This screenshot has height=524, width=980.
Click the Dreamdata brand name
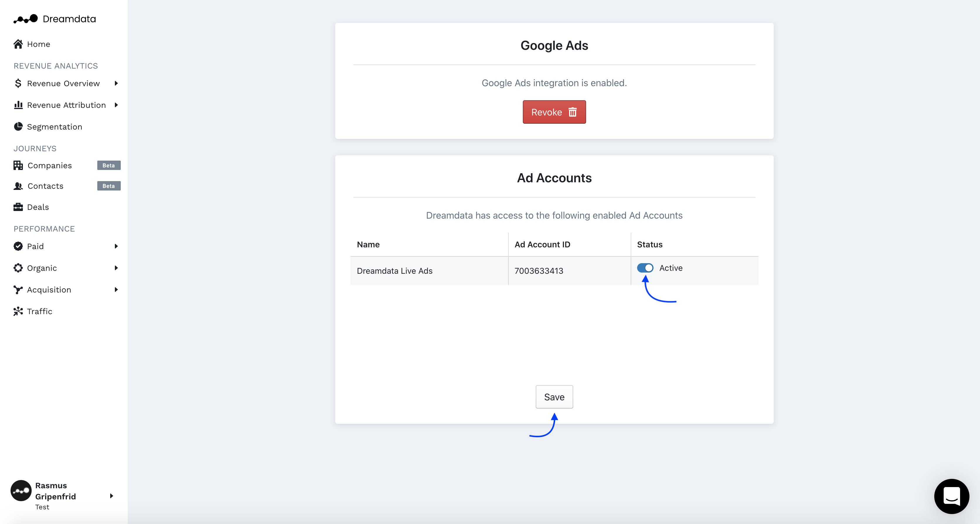(69, 19)
